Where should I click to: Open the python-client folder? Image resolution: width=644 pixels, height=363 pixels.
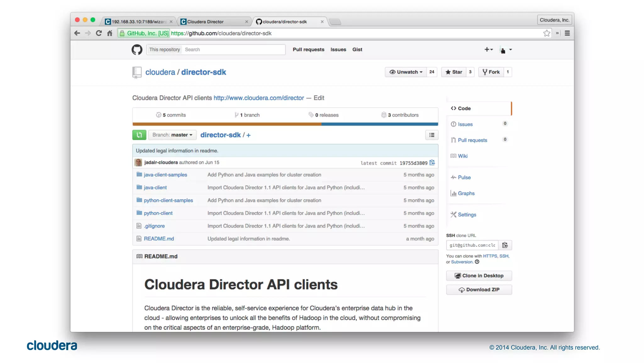(x=158, y=213)
